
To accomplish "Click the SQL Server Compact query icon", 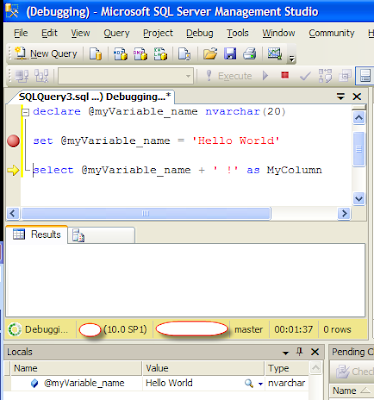I will [184, 53].
